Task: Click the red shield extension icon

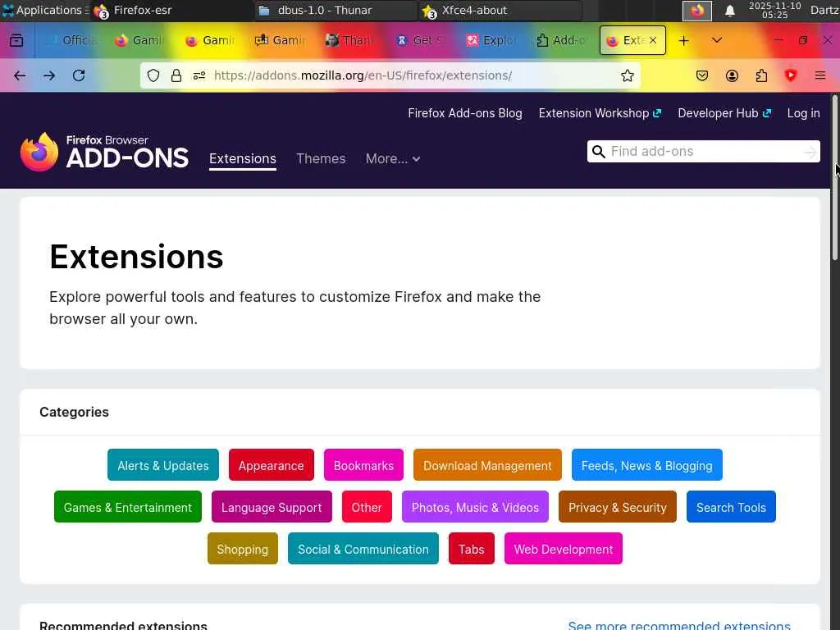Action: point(791,75)
